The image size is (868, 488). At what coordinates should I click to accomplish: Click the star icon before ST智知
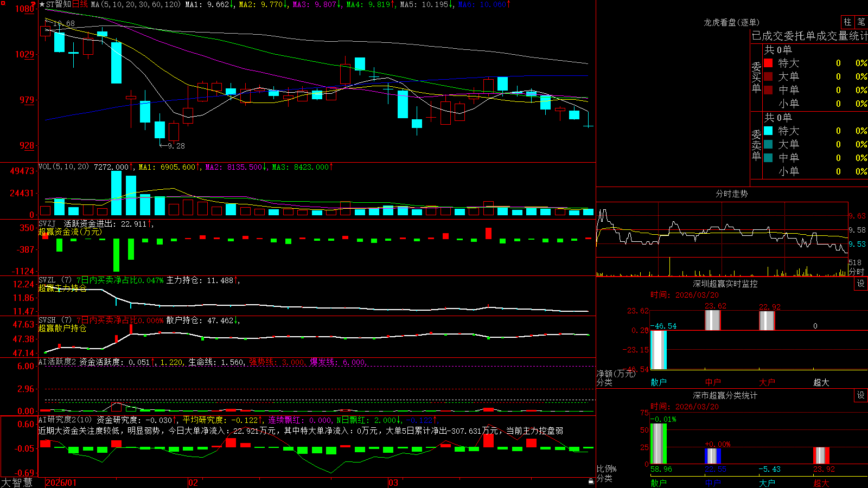point(42,4)
